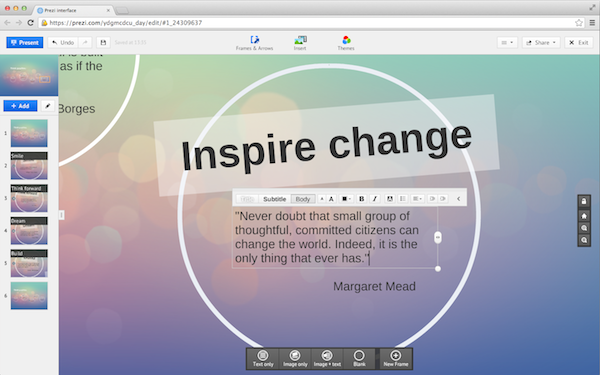Click the text box width handle
Viewport: 600px width, 375px height.
[x=438, y=238]
